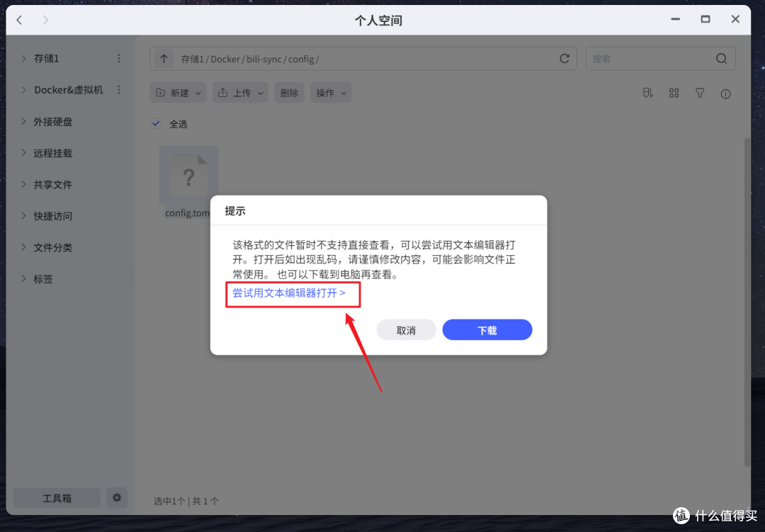This screenshot has width=765, height=532.
Task: Click Docker in the path breadcrumb
Action: coord(225,59)
